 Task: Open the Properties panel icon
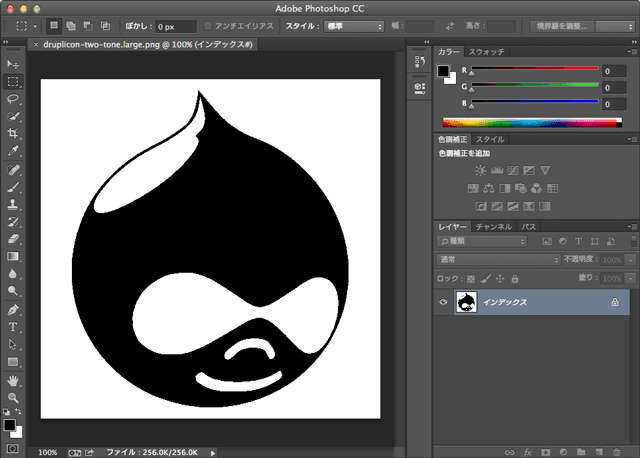[x=420, y=88]
